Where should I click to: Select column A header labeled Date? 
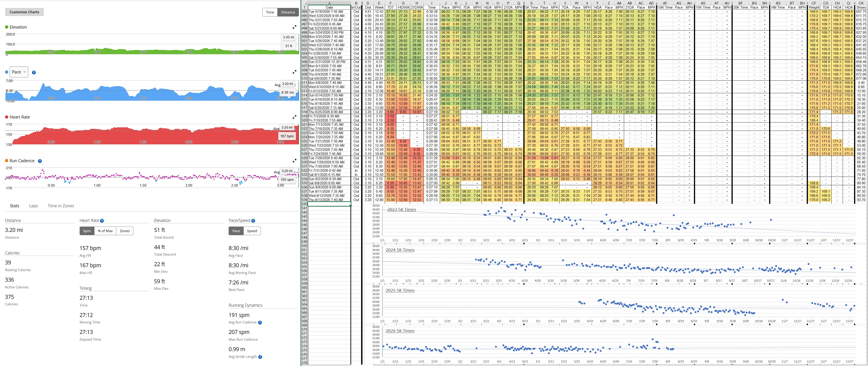click(x=329, y=3)
